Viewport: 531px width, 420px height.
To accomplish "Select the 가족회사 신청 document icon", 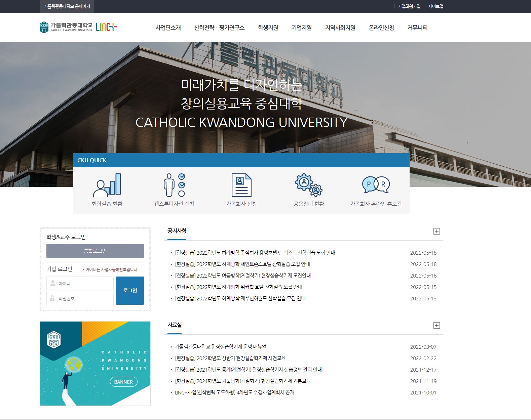I will (241, 185).
